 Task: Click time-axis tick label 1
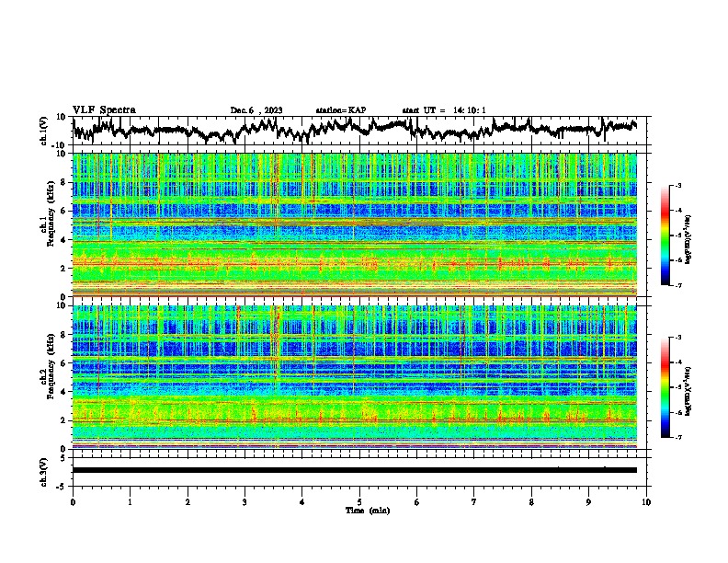130,502
